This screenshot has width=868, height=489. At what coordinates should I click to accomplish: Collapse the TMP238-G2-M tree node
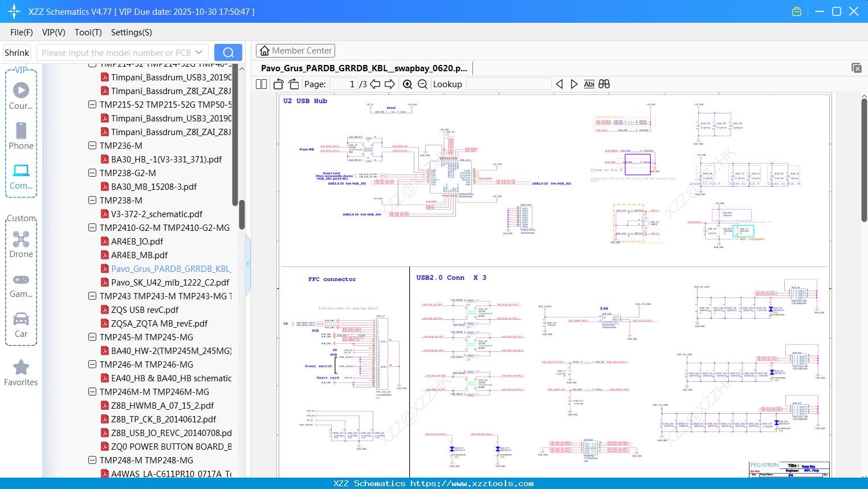[x=92, y=173]
